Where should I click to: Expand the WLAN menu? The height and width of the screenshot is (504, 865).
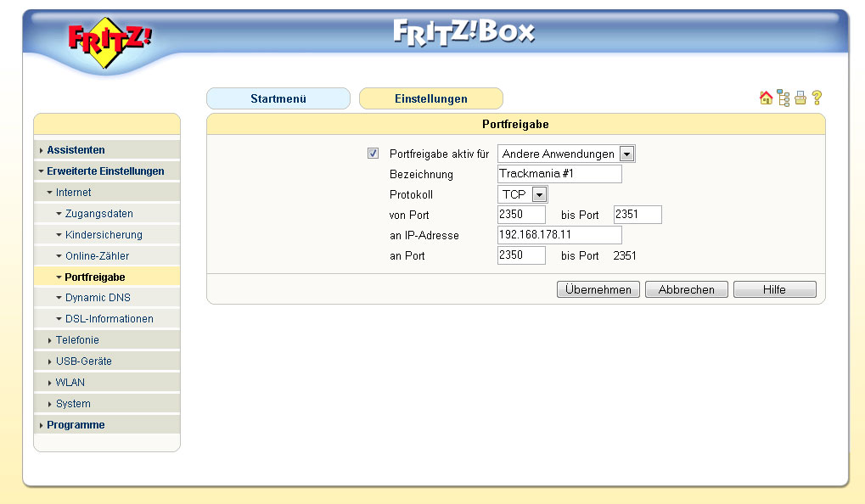[x=107, y=382]
